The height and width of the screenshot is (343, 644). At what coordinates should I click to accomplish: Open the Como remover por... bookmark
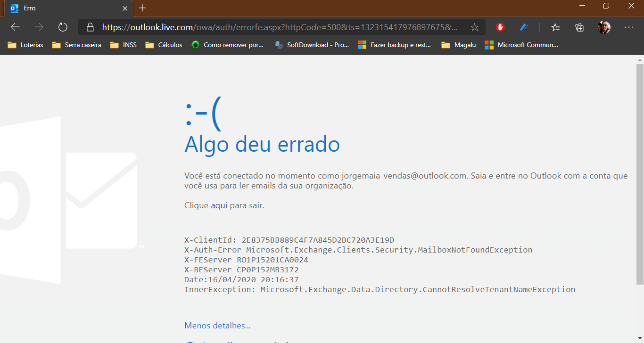click(227, 45)
